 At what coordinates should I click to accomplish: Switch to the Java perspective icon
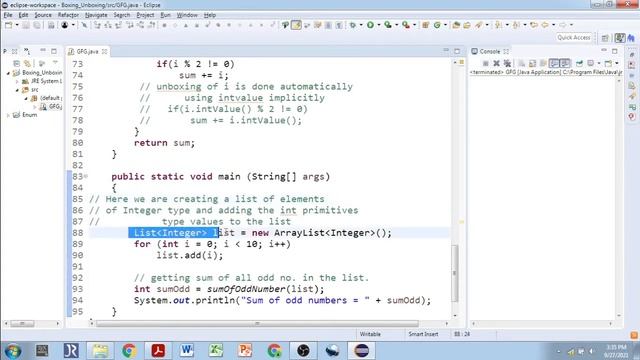point(620,38)
